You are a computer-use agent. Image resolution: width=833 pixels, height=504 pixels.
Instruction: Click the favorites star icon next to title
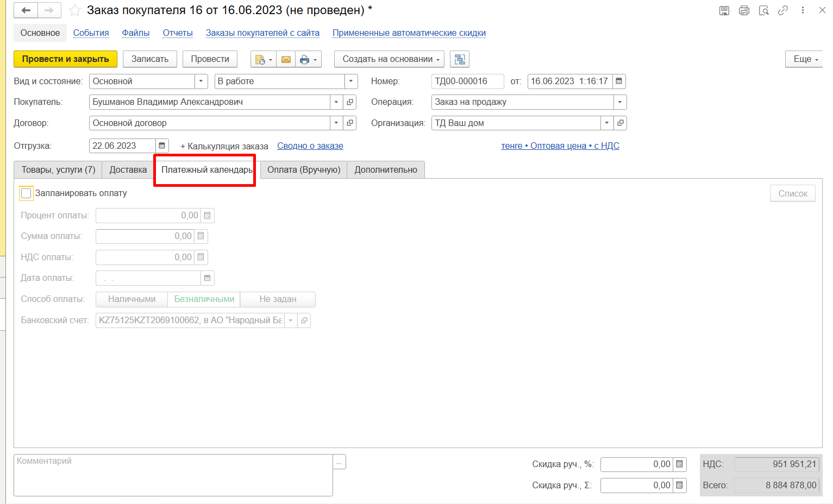(x=75, y=10)
